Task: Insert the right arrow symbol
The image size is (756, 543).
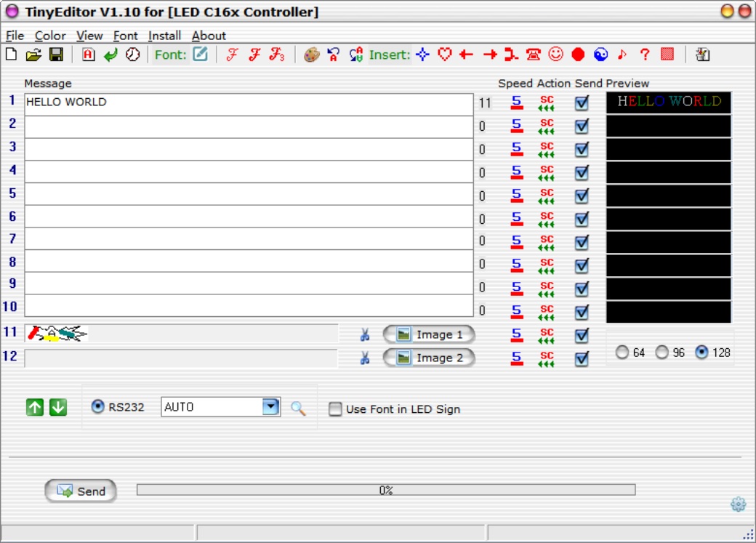Action: coord(490,55)
